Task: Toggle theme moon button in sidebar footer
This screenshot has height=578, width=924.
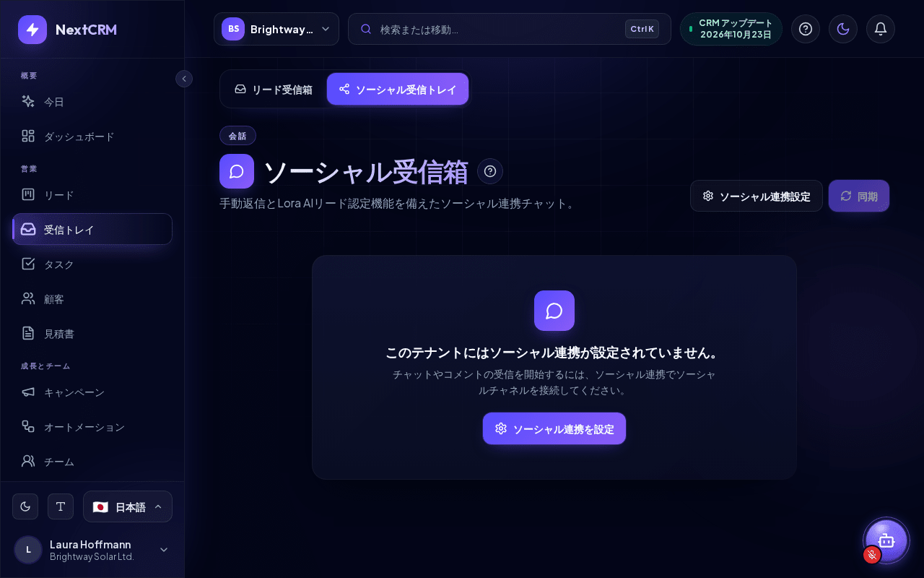Action: point(25,506)
